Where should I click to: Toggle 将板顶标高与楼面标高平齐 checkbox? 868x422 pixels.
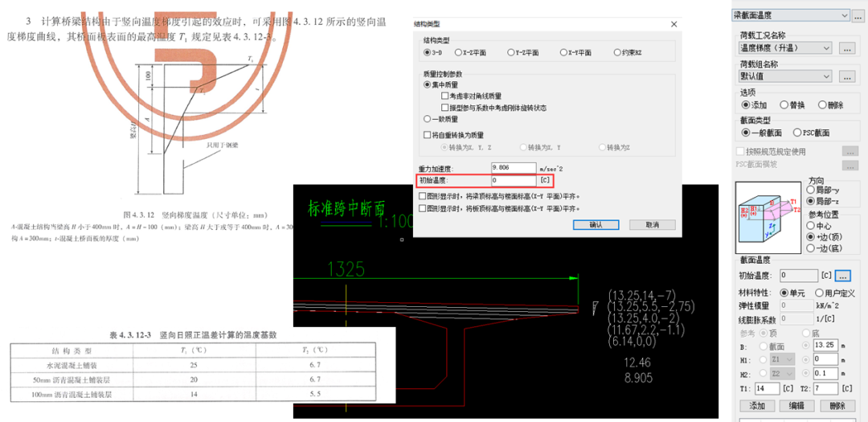click(x=423, y=209)
